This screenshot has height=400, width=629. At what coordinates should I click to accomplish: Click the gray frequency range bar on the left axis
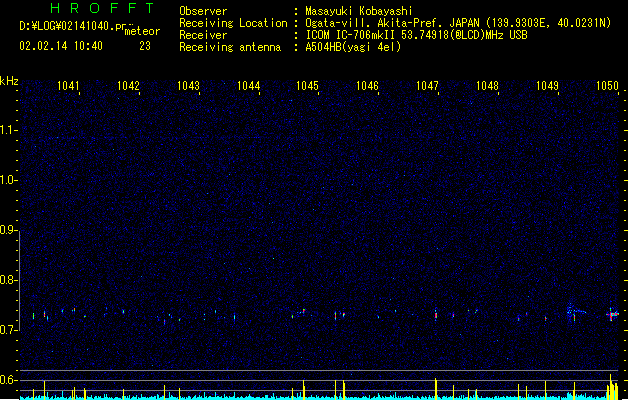19,281
